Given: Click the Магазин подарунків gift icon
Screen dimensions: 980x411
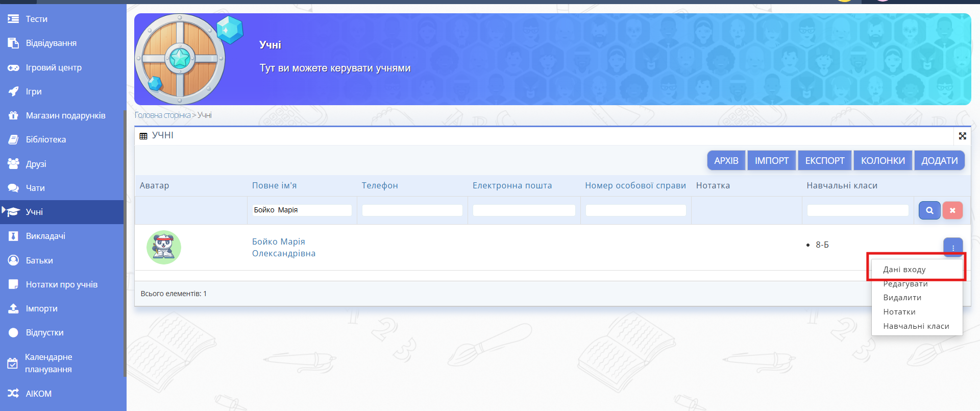Looking at the screenshot, I should pyautogui.click(x=13, y=115).
